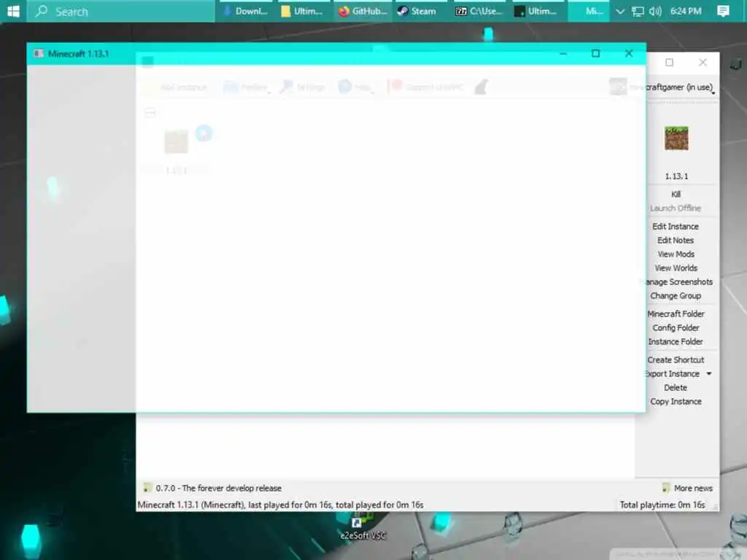
Task: Delete the selected instance
Action: click(676, 387)
